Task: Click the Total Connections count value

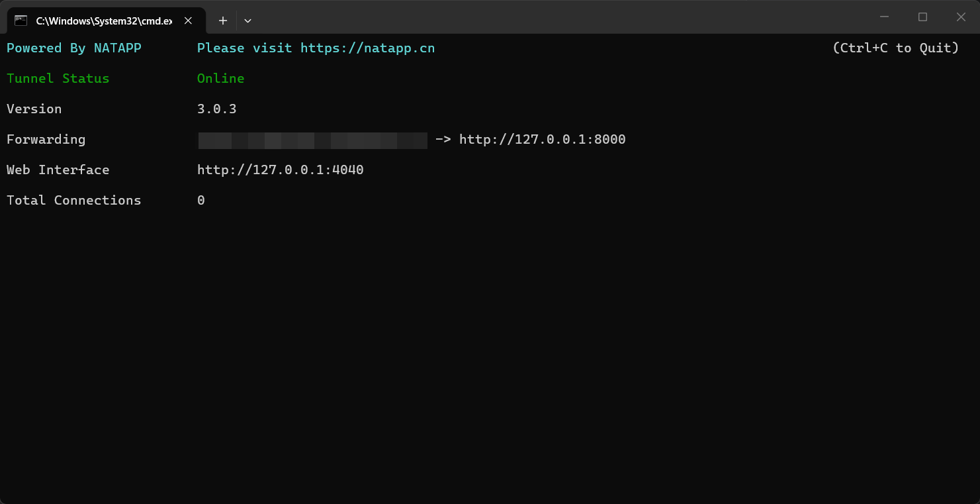Action: (x=201, y=201)
